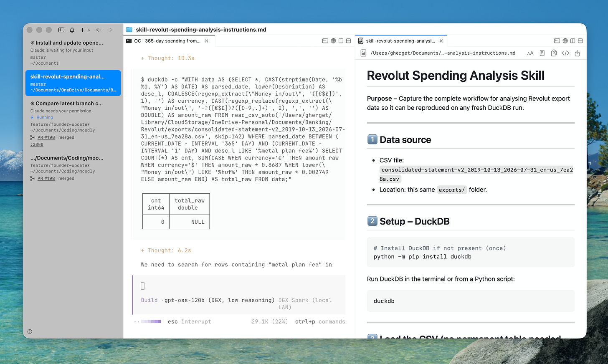Click the blue folder icon in title
608x364 pixels.
click(x=129, y=30)
